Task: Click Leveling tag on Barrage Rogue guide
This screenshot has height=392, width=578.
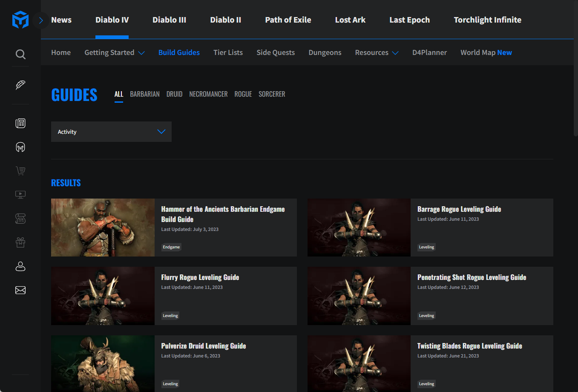Action: pos(426,247)
